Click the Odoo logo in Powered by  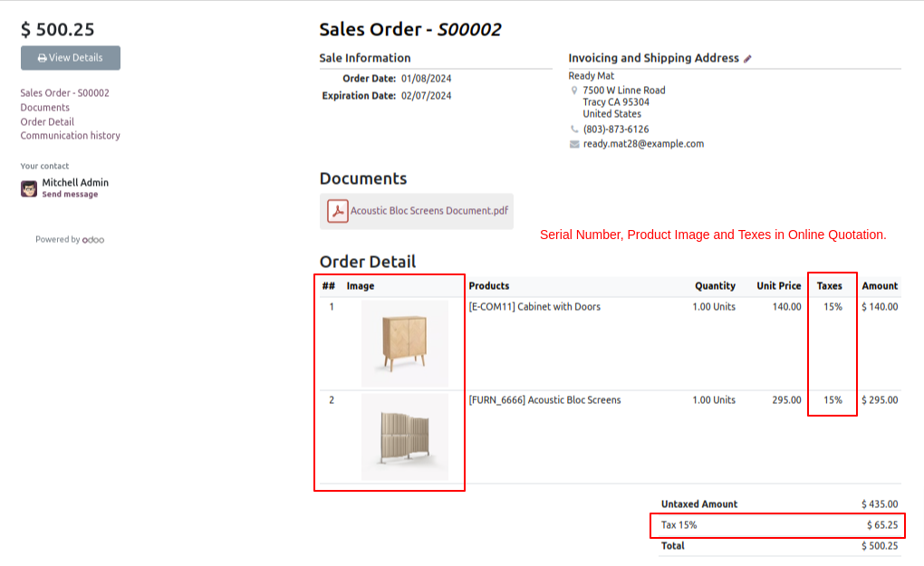tap(93, 240)
